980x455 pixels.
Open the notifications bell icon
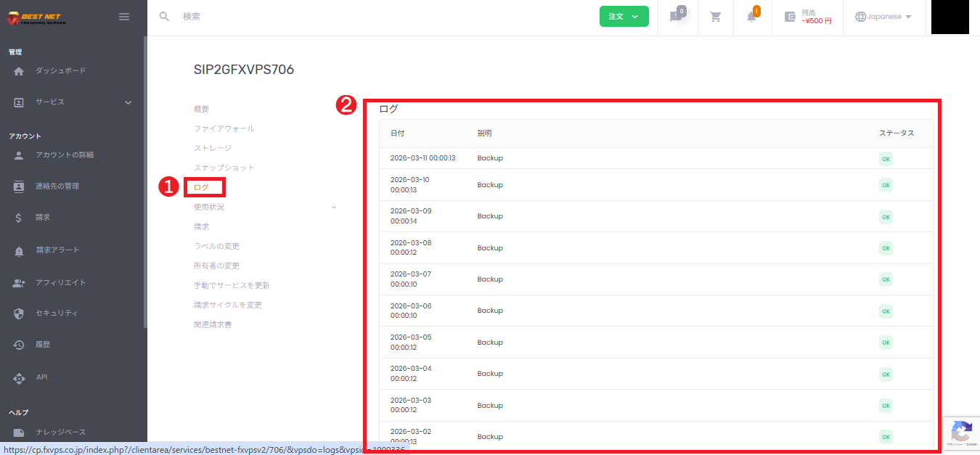click(751, 17)
